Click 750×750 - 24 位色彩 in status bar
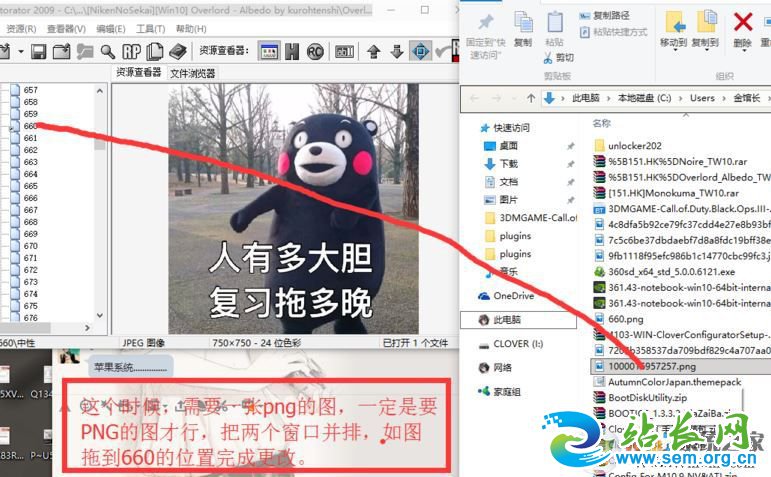Viewport: 771px width, 477px height. (x=256, y=343)
